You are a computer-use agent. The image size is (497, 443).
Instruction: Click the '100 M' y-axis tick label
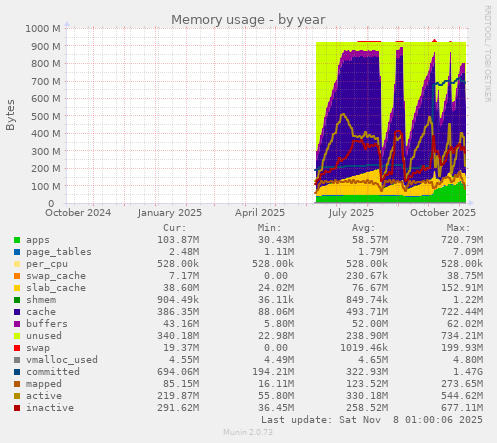pyautogui.click(x=46, y=186)
